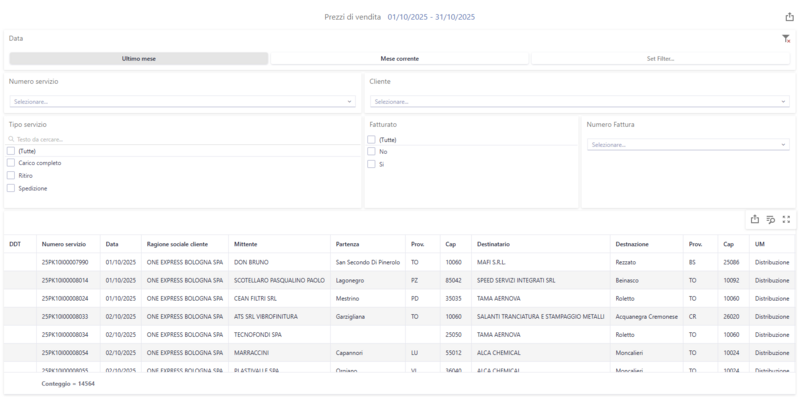
Task: Click the Garzigliana departure cell
Action: pos(368,316)
